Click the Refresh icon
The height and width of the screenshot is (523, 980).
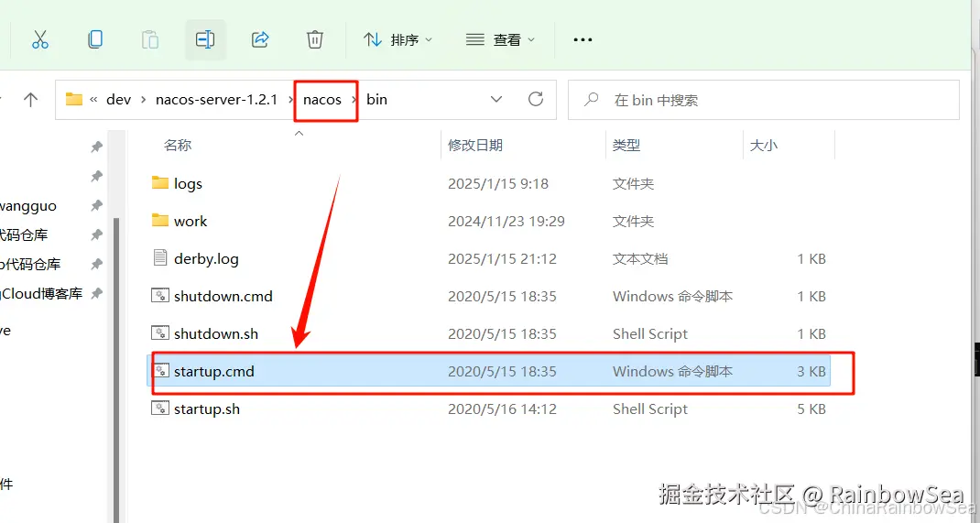[536, 99]
